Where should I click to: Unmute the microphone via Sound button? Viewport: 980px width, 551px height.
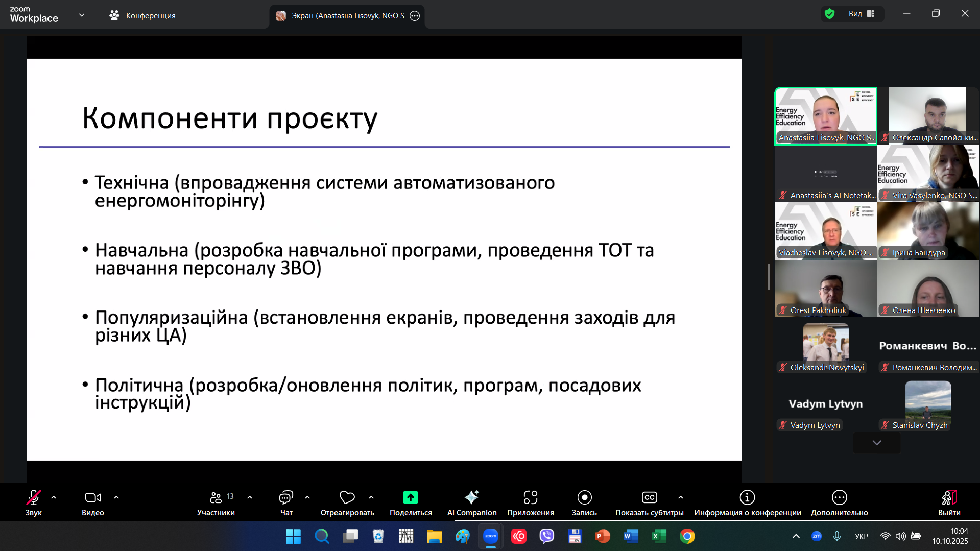point(34,503)
